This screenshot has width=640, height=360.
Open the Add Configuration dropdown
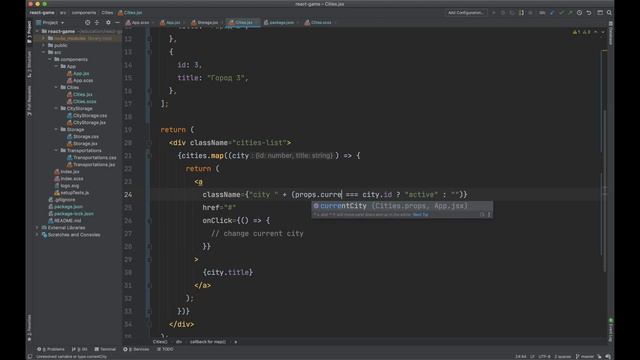465,13
